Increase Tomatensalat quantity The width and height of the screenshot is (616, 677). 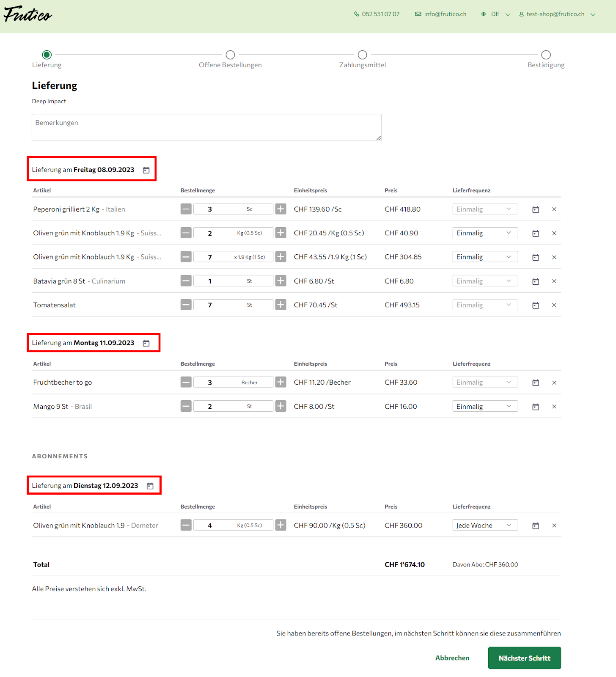[280, 305]
